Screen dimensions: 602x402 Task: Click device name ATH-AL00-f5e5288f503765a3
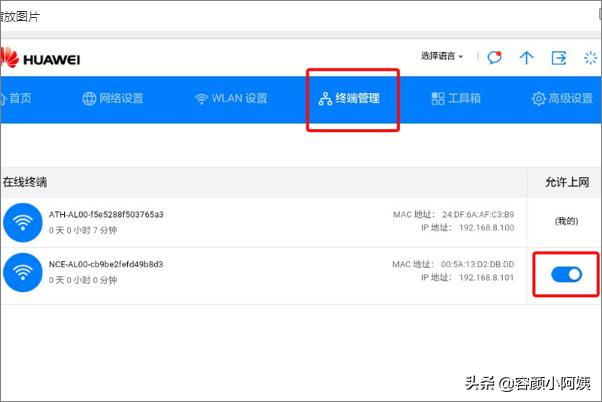pyautogui.click(x=106, y=214)
